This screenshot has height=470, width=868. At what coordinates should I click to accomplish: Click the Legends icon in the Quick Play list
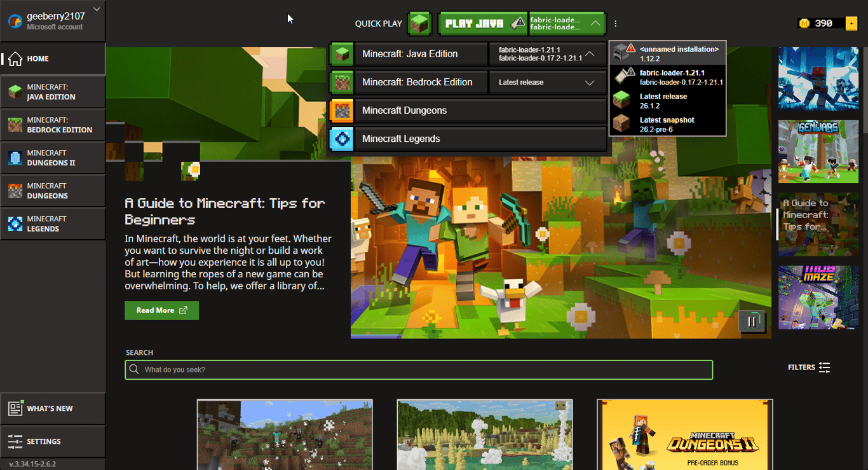tap(342, 139)
